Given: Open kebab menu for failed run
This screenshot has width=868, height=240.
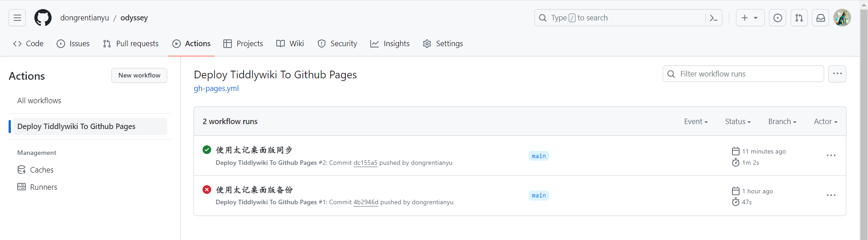Looking at the screenshot, I should [x=831, y=195].
